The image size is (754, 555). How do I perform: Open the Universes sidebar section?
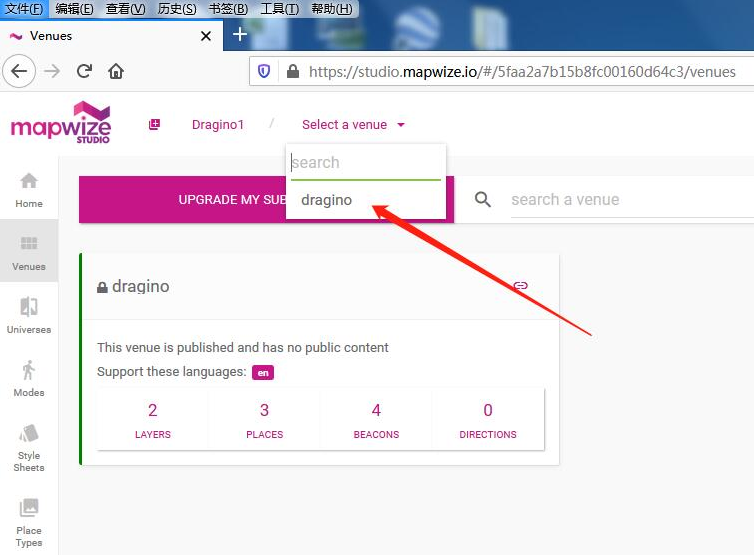[29, 315]
